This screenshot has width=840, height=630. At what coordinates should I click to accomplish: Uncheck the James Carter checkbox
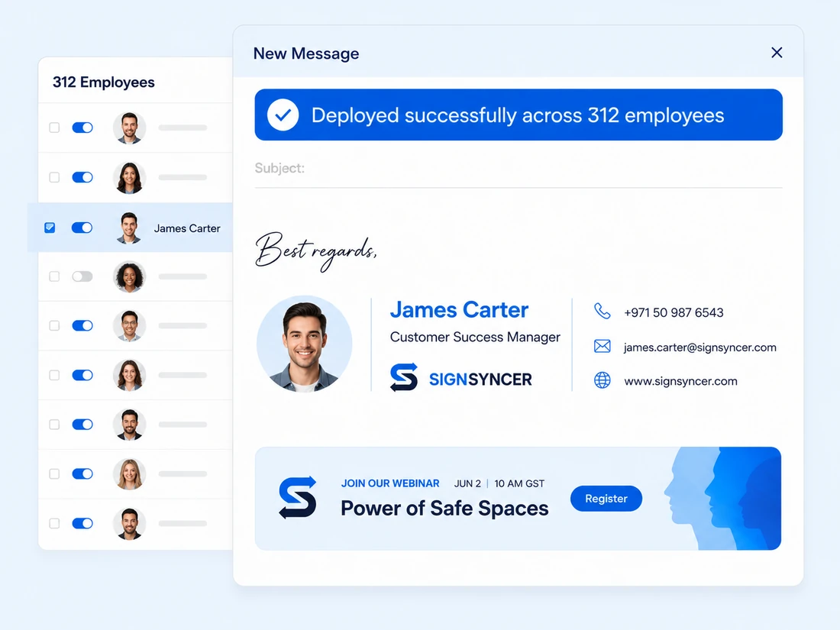[x=50, y=228]
